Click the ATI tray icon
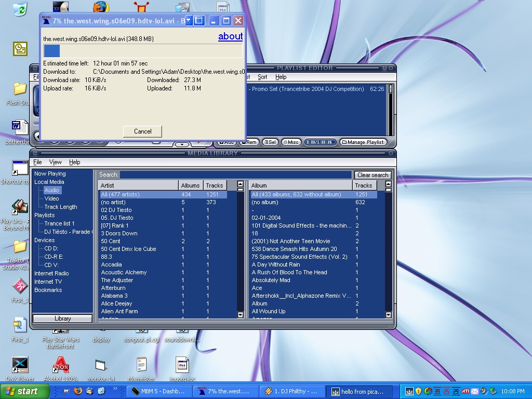The image size is (532, 399). (x=465, y=391)
